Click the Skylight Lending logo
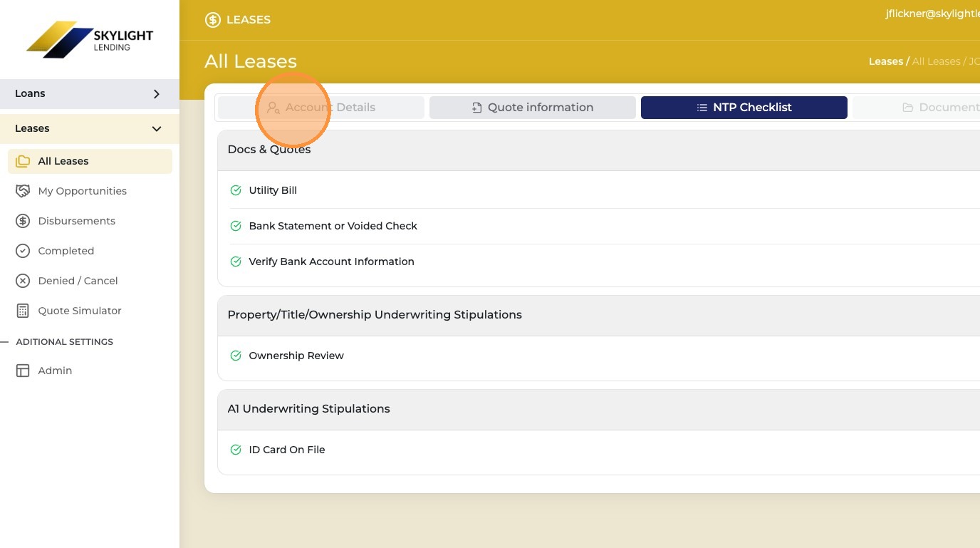The image size is (980, 548). 90,40
